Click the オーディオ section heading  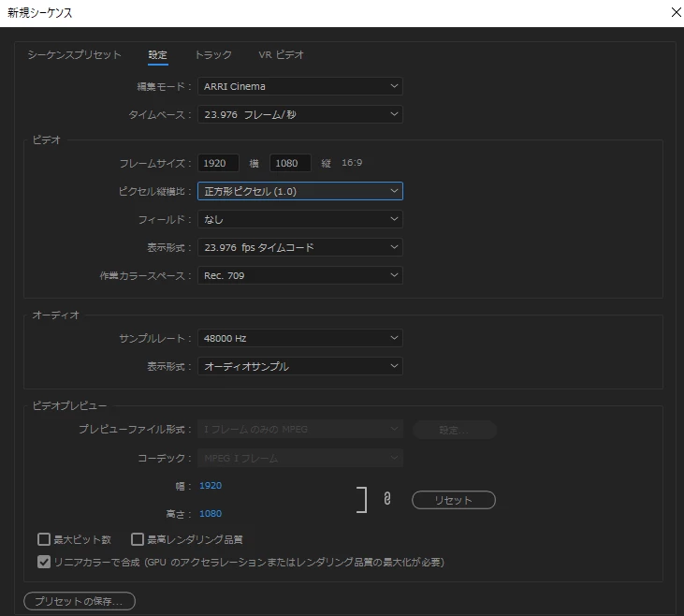(x=56, y=315)
